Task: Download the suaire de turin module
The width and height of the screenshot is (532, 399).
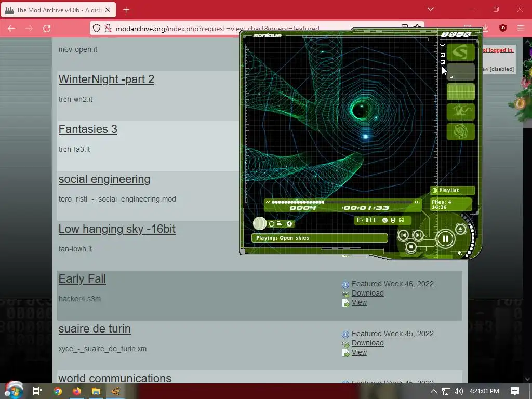Action: [367, 343]
